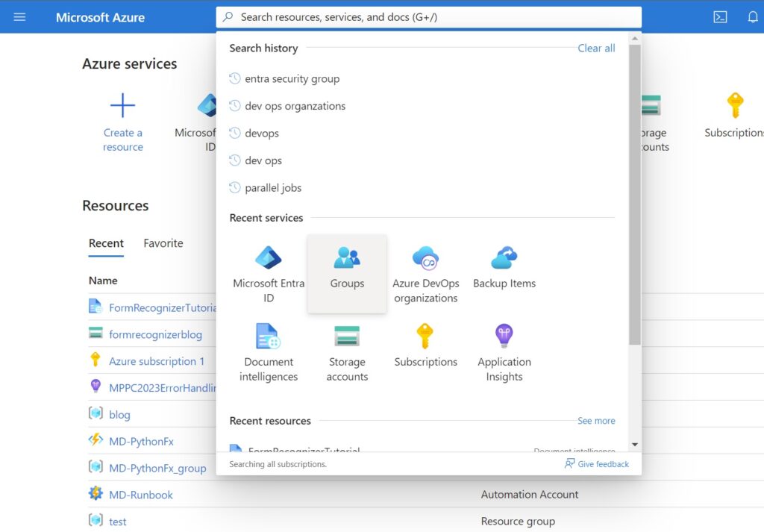The width and height of the screenshot is (764, 532).
Task: Open the Azure subscription 1 link
Action: tap(157, 361)
